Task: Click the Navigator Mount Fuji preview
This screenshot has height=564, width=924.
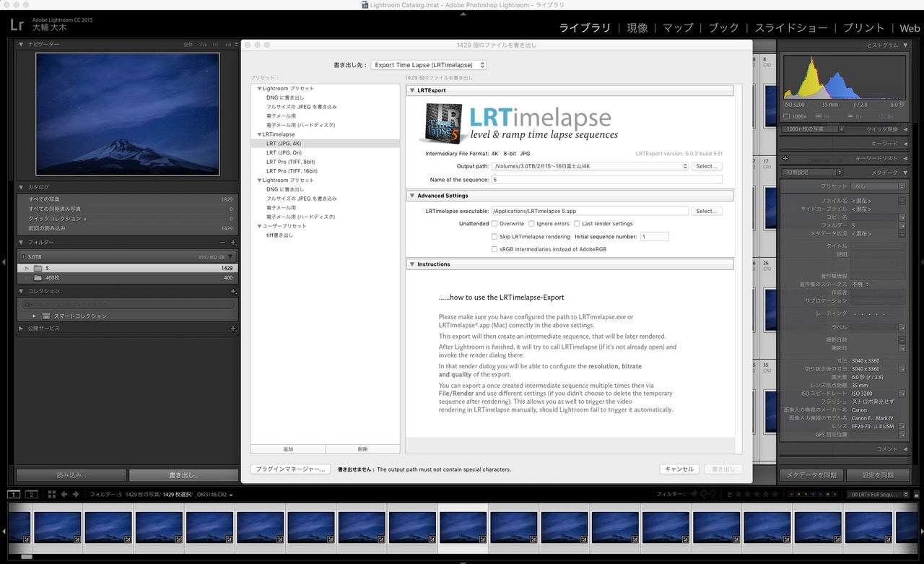Action: pos(127,114)
